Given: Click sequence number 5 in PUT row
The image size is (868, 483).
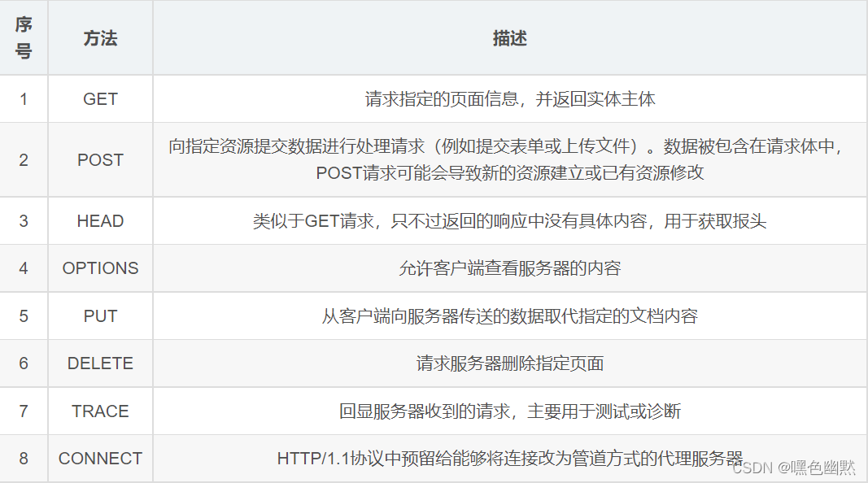Looking at the screenshot, I should 24,316.
